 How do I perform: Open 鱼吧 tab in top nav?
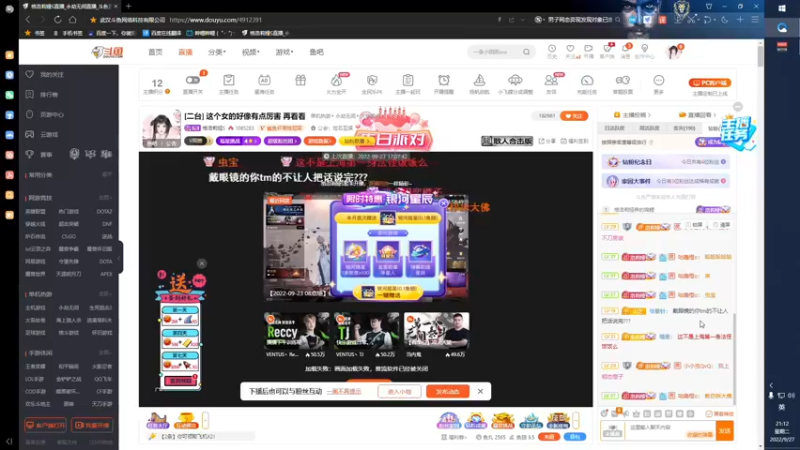[316, 52]
